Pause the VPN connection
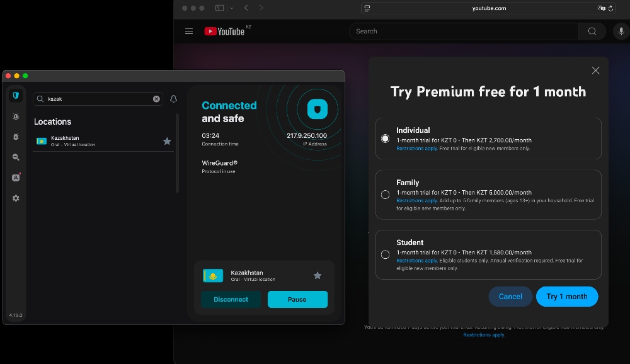630x364 pixels. [x=297, y=299]
